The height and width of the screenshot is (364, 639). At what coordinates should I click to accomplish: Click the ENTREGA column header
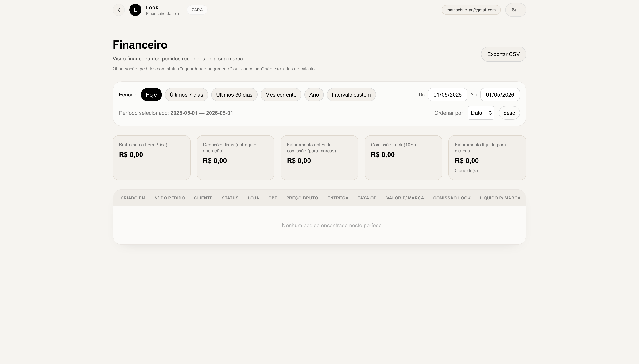[338, 198]
